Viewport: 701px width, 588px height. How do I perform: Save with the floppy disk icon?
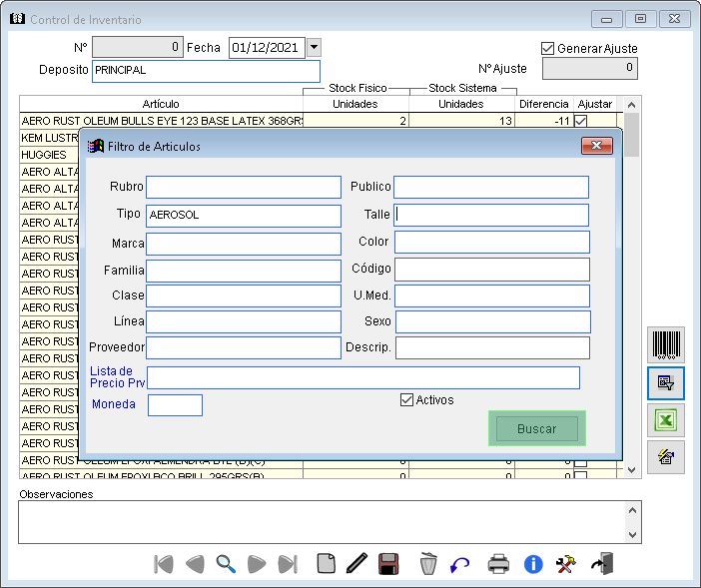pyautogui.click(x=388, y=564)
